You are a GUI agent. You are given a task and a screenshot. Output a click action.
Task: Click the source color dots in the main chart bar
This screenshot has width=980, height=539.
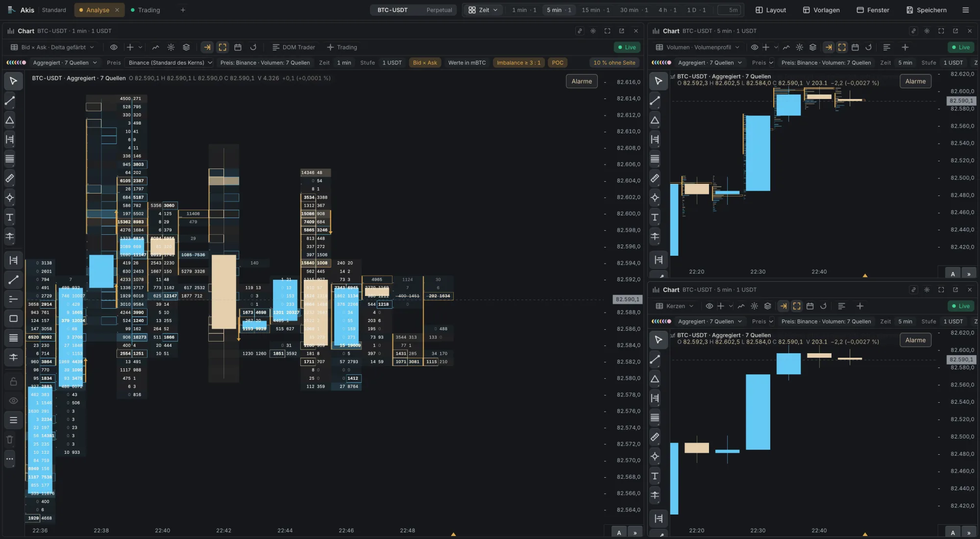click(x=16, y=63)
